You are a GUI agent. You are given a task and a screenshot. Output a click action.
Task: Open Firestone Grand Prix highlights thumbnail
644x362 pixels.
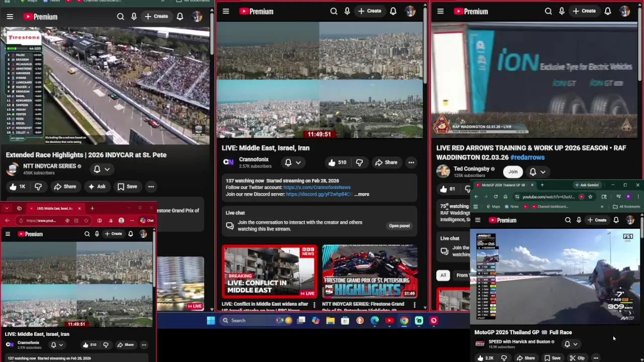click(x=370, y=271)
